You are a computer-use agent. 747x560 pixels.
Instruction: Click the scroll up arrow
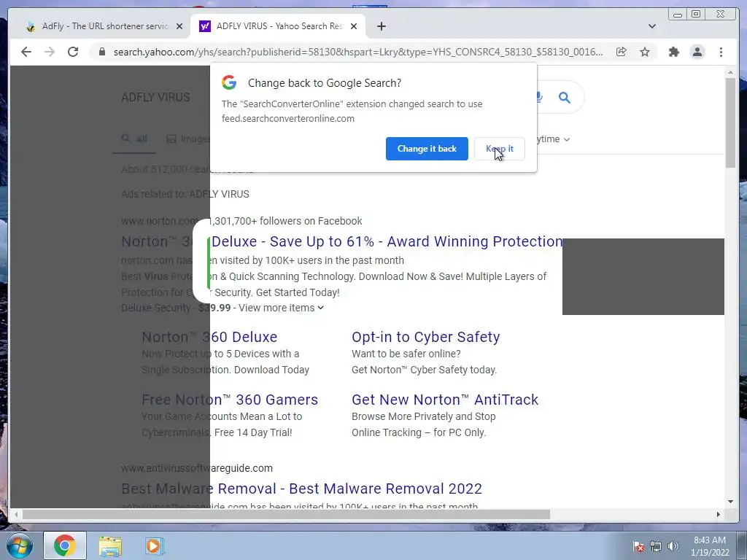(x=730, y=72)
